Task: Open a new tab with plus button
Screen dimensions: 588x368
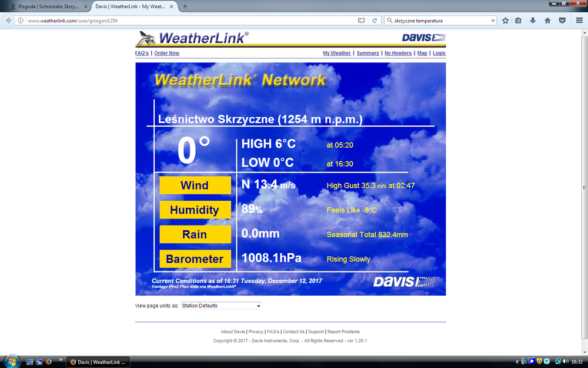Action: (185, 6)
